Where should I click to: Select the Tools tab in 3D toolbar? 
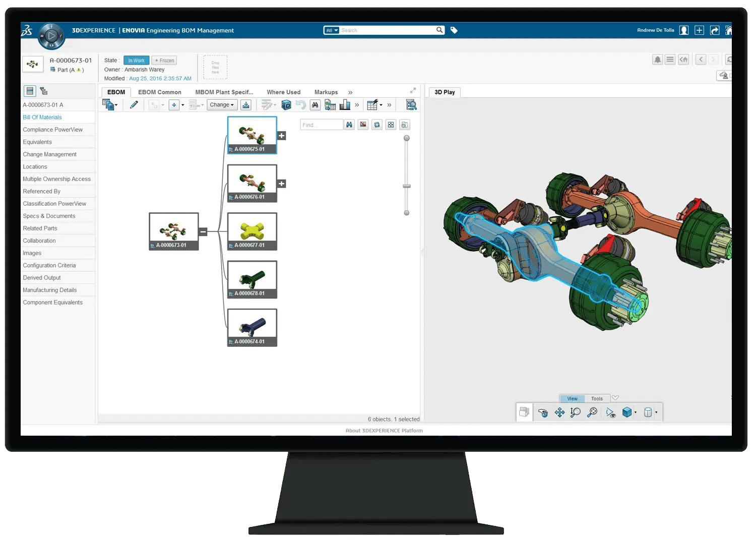coord(597,398)
